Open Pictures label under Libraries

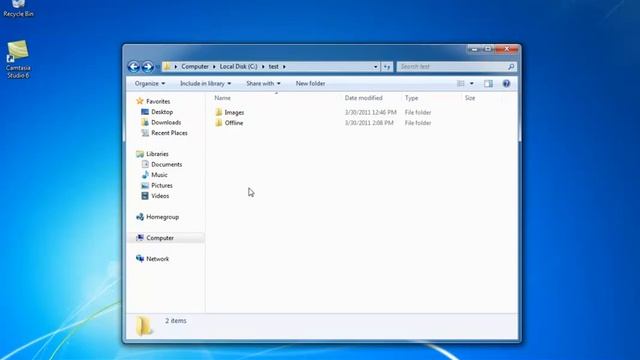coord(162,185)
